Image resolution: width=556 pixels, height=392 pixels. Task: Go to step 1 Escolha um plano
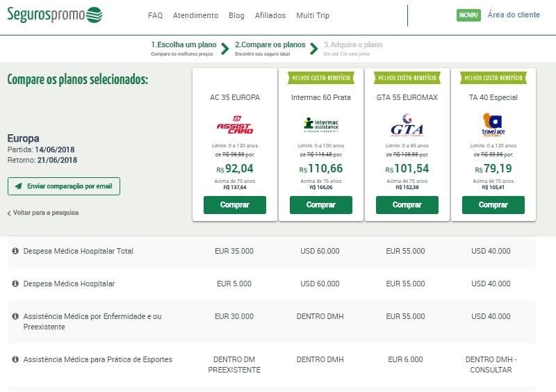point(183,49)
